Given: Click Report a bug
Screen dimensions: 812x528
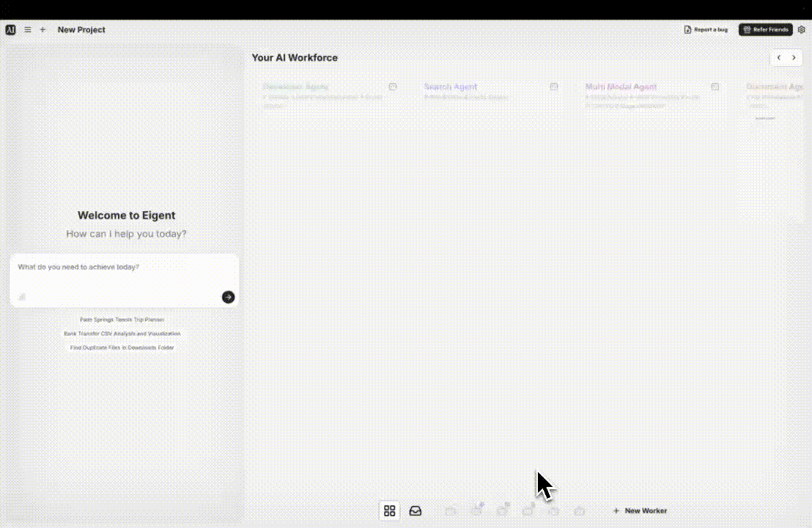Looking at the screenshot, I should point(706,29).
